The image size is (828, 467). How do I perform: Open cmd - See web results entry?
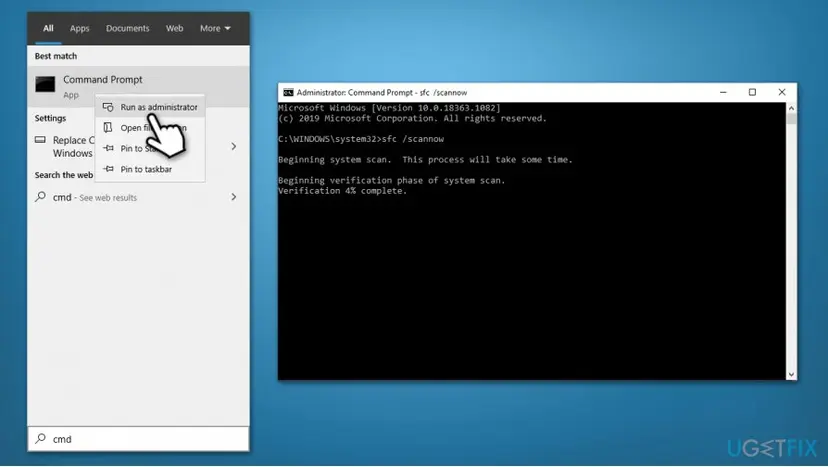(138, 197)
